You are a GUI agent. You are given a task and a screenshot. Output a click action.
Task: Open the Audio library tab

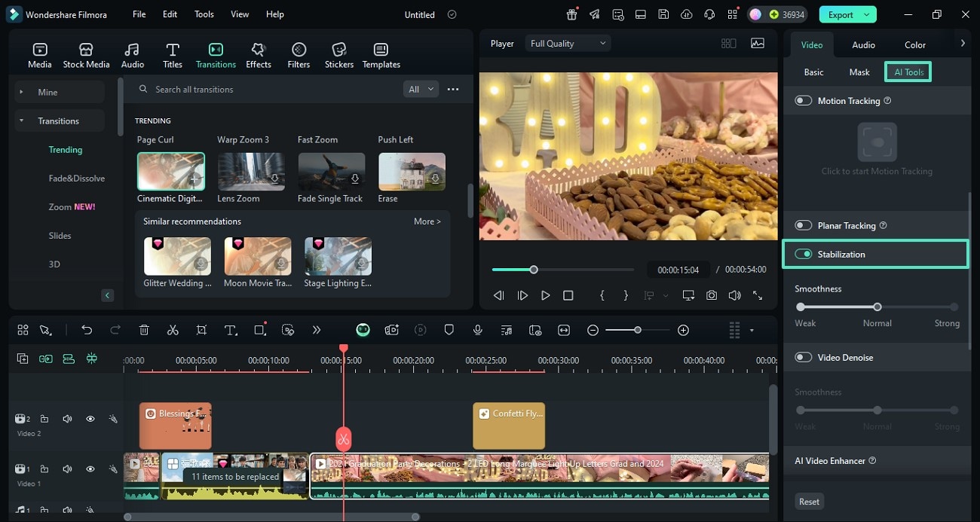[133, 56]
